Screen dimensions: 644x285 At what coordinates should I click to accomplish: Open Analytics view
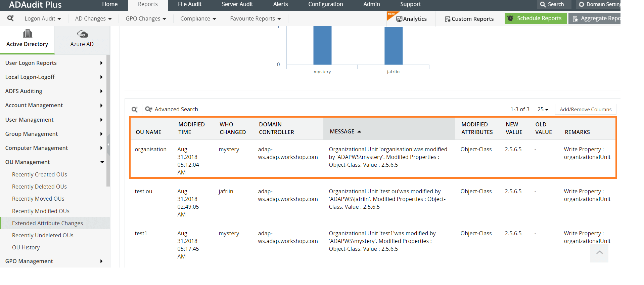point(411,19)
